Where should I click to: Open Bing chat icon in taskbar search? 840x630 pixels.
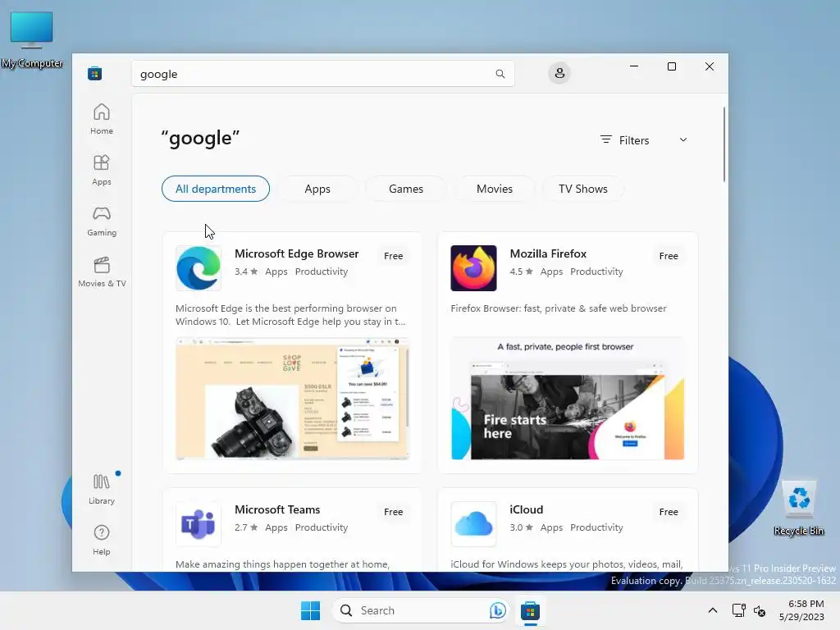coord(498,610)
